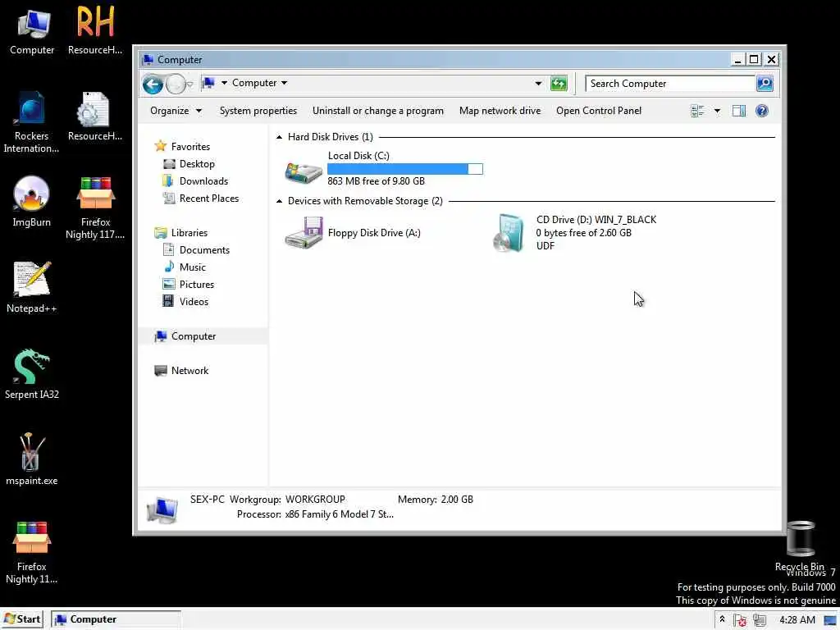Screen dimensions: 840x630
Task: Select the ResourceHacker gear document icon
Action: click(x=95, y=116)
